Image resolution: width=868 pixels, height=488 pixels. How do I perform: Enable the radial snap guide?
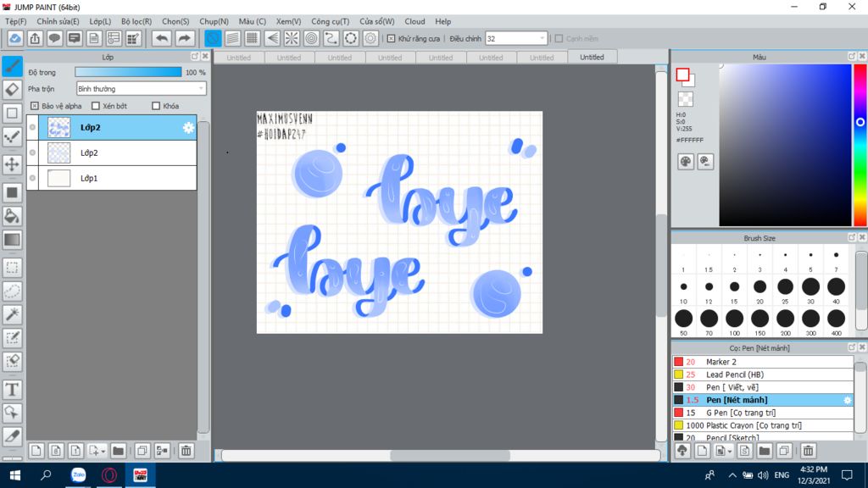point(292,38)
